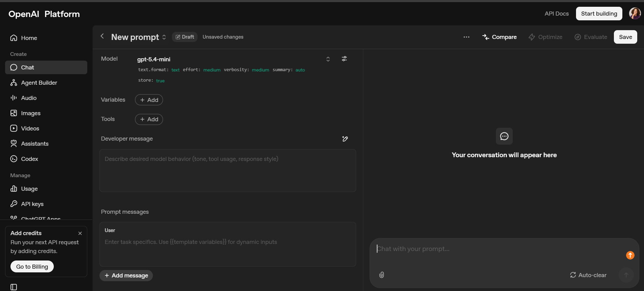Focus the User prompt message field
644x291 pixels.
[228, 244]
